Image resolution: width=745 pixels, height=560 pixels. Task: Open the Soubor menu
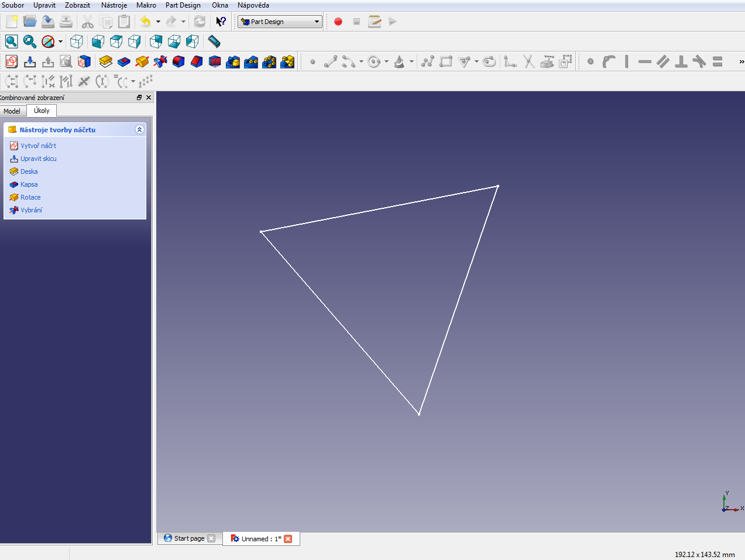pyautogui.click(x=13, y=5)
